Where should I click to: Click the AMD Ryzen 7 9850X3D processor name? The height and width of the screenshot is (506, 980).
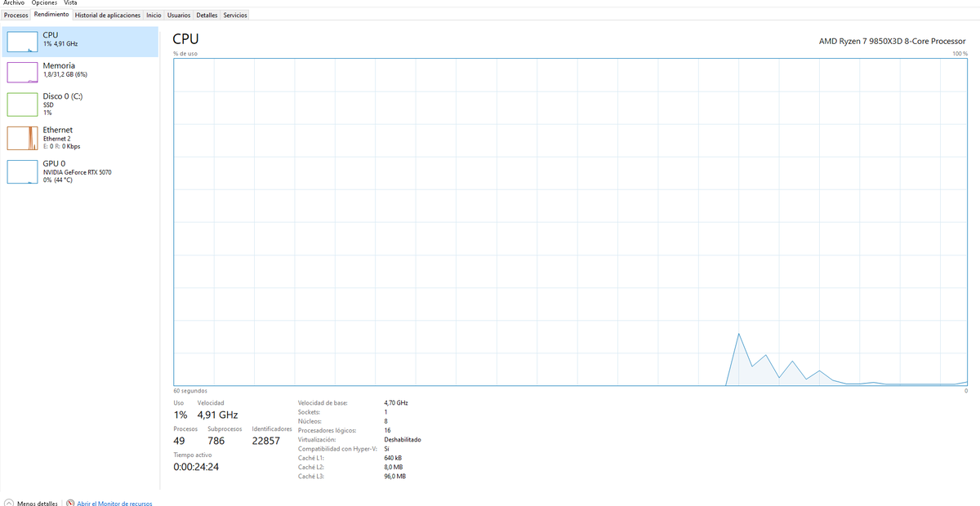(893, 41)
